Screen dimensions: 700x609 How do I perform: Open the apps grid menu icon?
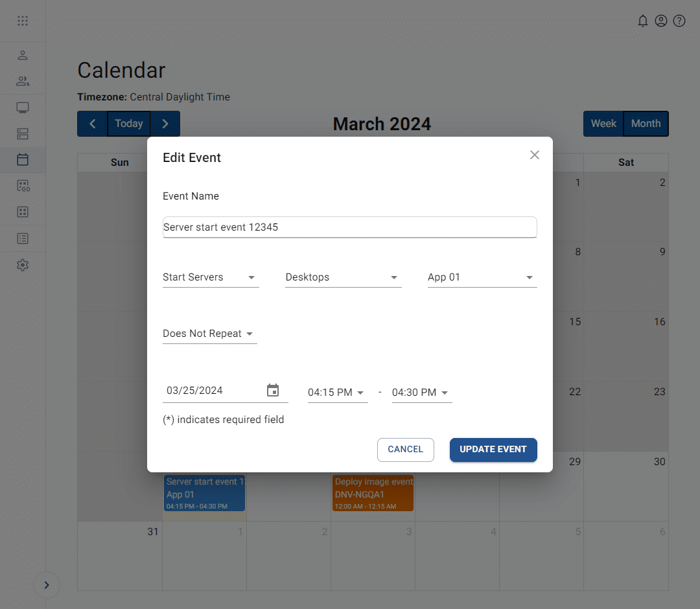click(23, 21)
